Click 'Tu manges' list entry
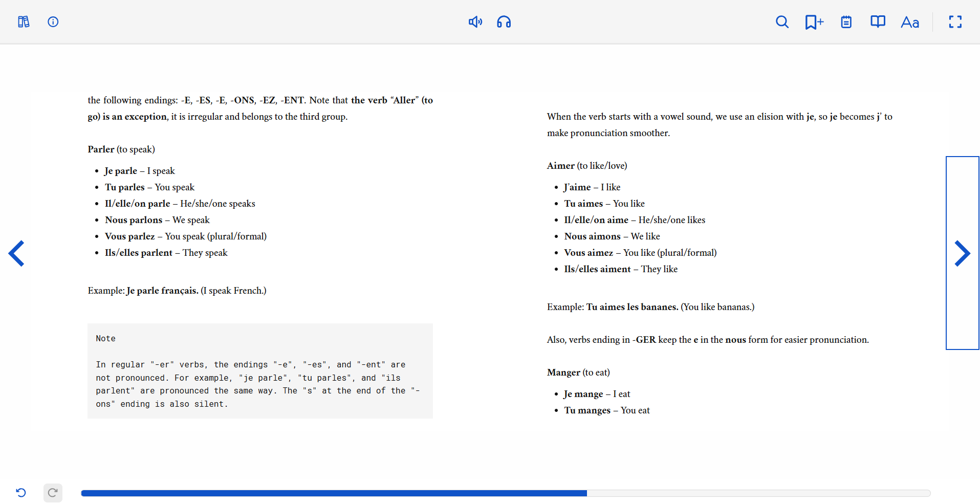This screenshot has height=504, width=980. (607, 410)
